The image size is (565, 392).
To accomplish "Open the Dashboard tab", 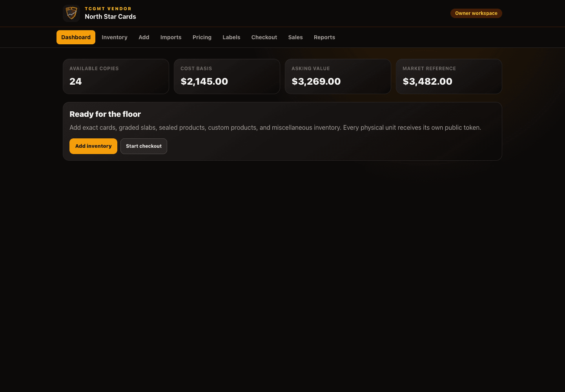I will [x=76, y=37].
